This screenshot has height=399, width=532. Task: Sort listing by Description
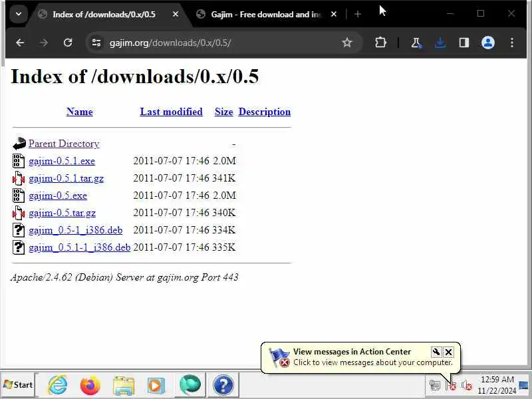tap(264, 112)
